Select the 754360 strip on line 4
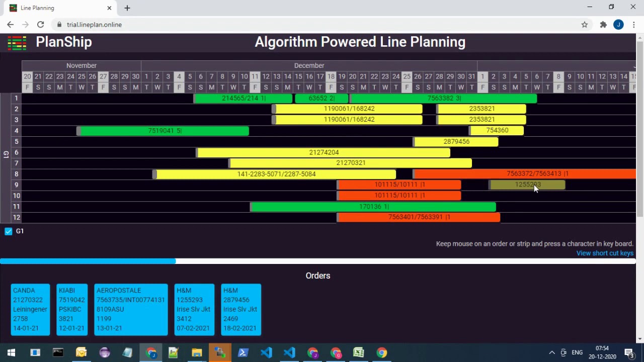644x362 pixels. (x=497, y=130)
